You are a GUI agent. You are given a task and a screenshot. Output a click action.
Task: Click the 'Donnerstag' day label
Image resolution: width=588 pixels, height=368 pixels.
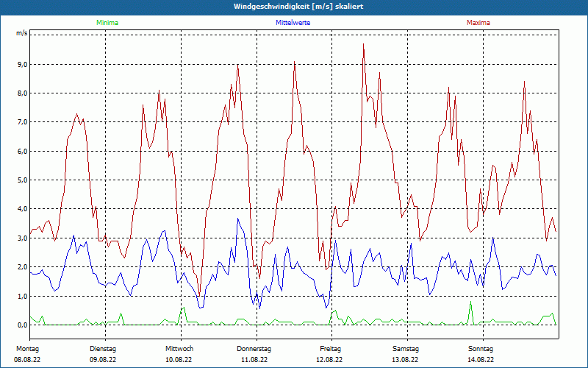coord(254,349)
